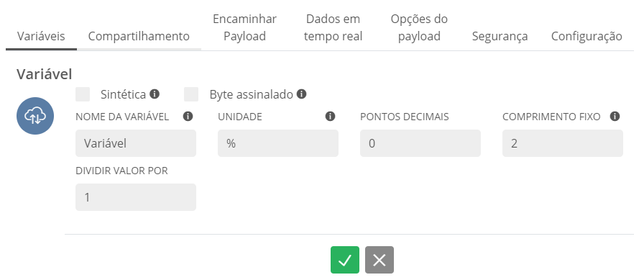This screenshot has width=644, height=280.
Task: Cancel with the gray X button
Action: coord(379,260)
